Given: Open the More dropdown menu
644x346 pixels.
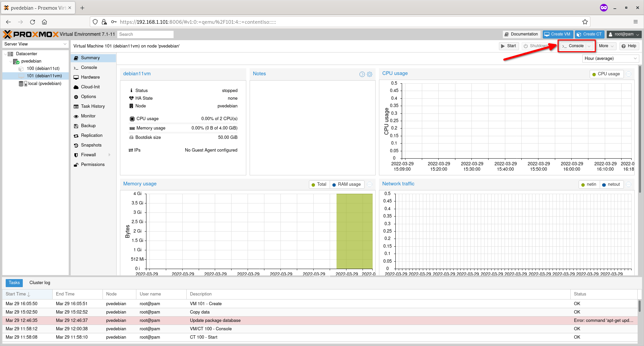Looking at the screenshot, I should 606,46.
